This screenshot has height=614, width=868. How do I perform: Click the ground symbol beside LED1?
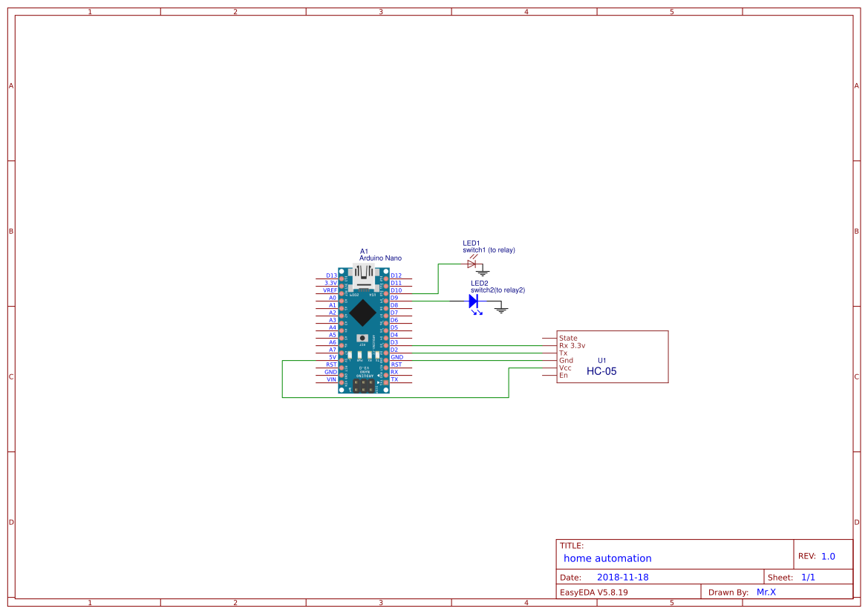click(x=483, y=272)
